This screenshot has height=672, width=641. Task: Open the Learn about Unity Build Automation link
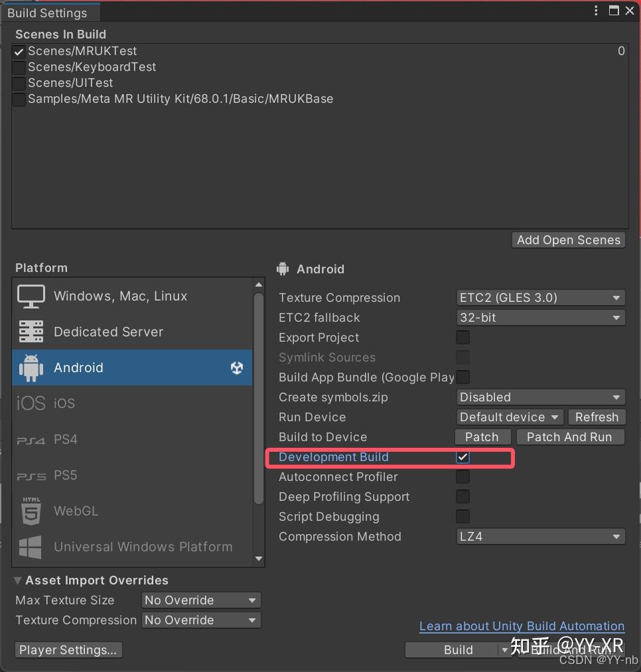click(522, 626)
